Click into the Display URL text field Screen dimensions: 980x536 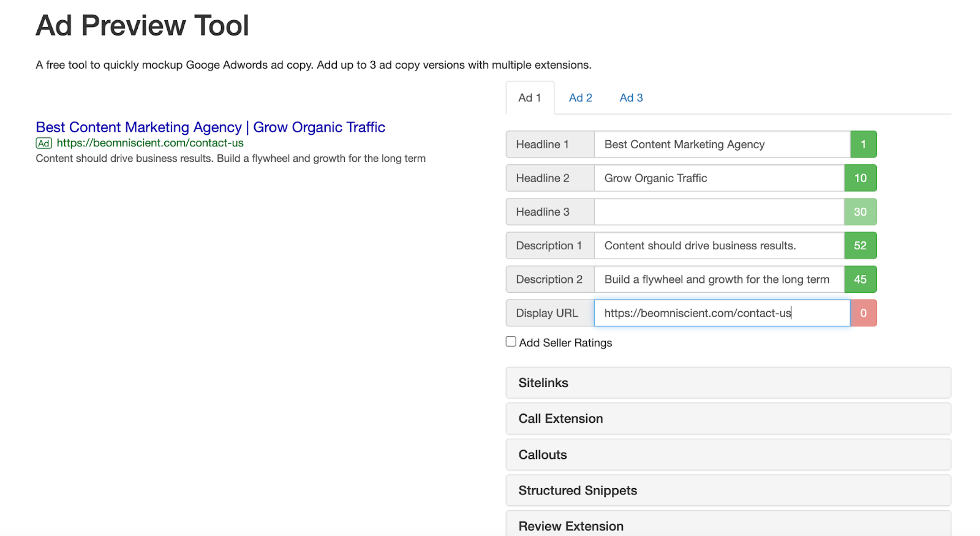pyautogui.click(x=722, y=313)
